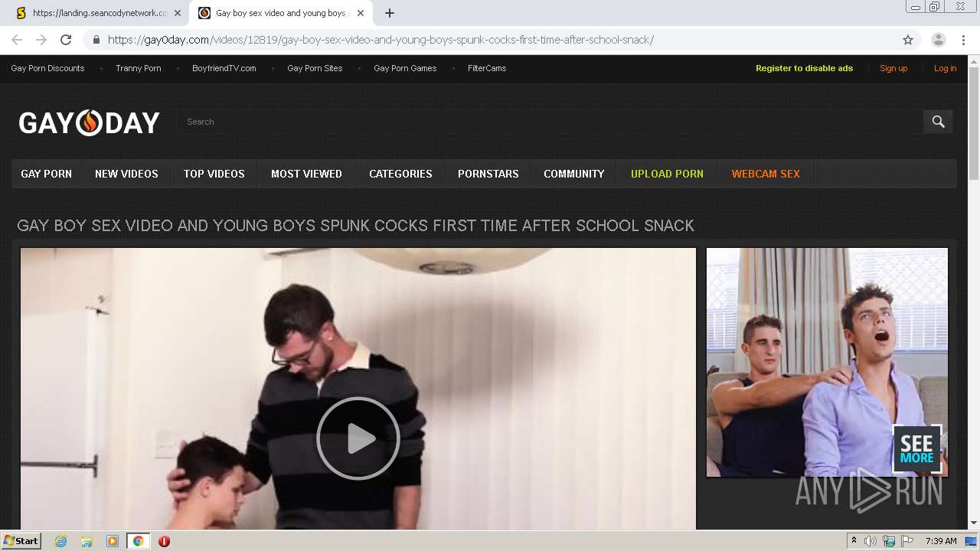
Task: Click the network tray icon
Action: (889, 541)
